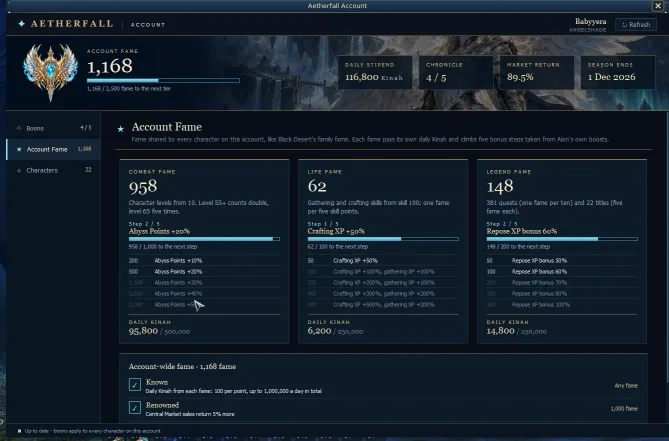Screen dimensions: 669x441
Task: Click the Legend Fame value 148
Action: click(500, 186)
